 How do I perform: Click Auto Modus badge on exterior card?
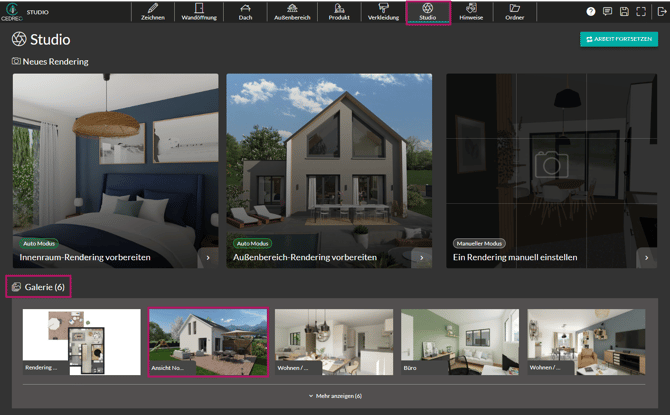pos(252,243)
